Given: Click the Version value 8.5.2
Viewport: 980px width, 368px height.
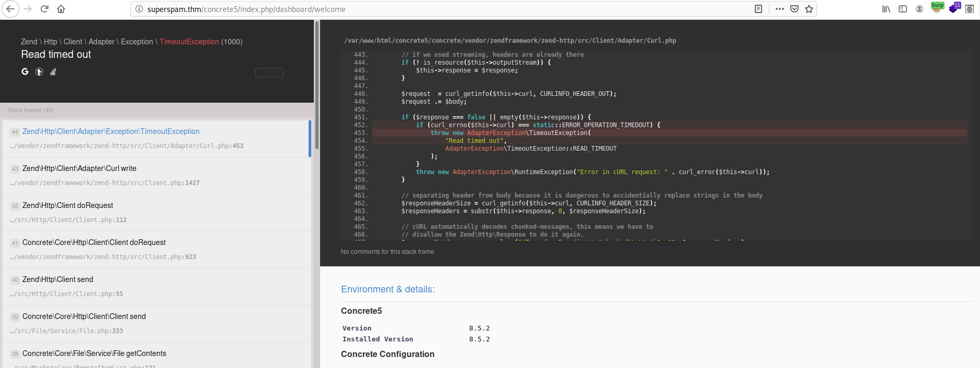Looking at the screenshot, I should pyautogui.click(x=479, y=328).
